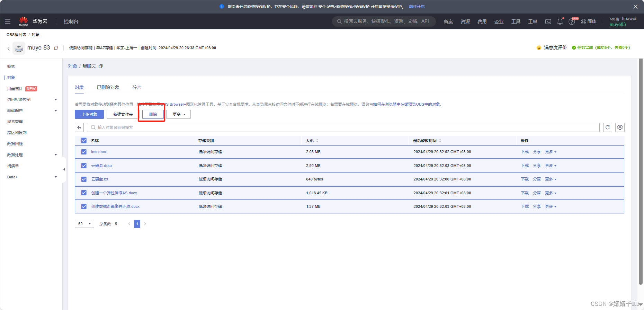Go to next page arrow

(145, 224)
